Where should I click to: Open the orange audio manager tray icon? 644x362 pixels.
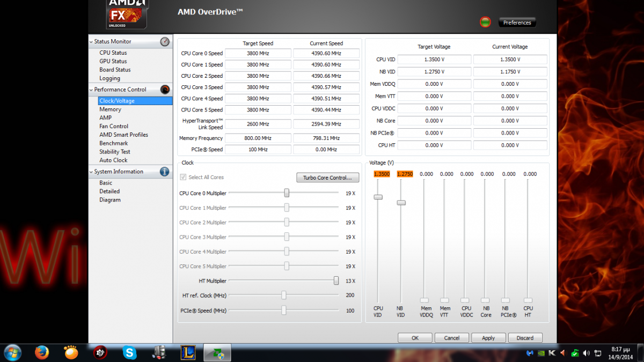[563, 353]
